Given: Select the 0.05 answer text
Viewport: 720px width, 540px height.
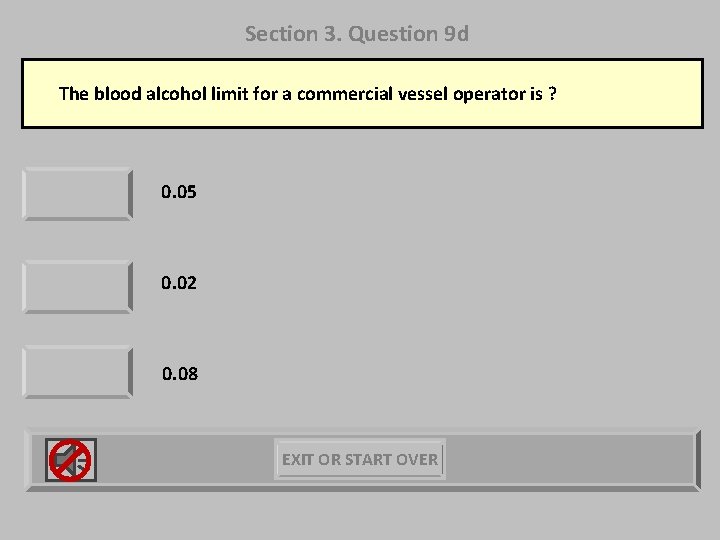Looking at the screenshot, I should point(179,191).
